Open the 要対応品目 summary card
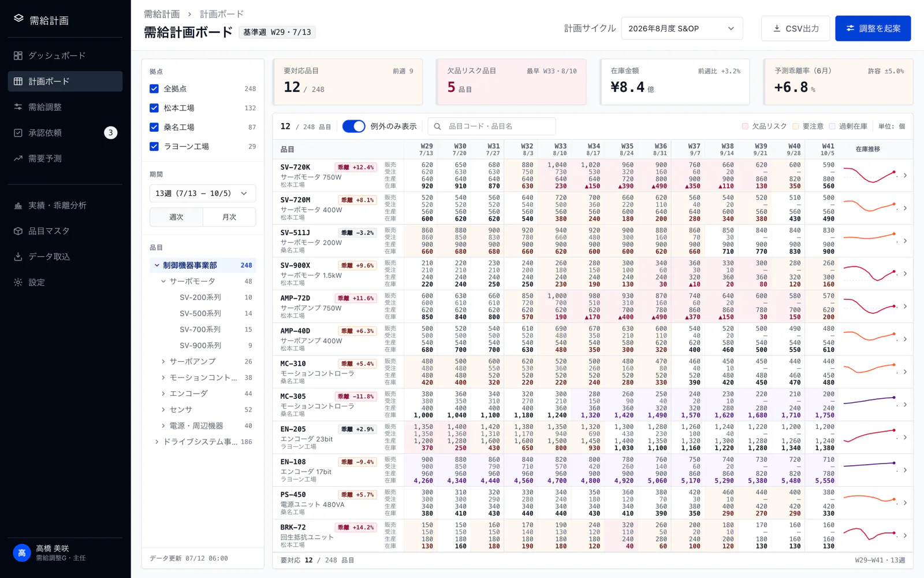 tap(348, 82)
